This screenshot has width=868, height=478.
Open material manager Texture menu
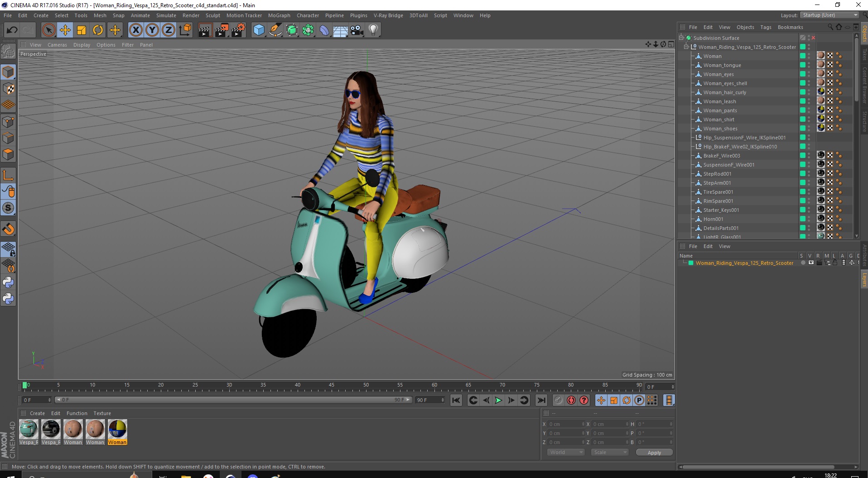(x=102, y=413)
